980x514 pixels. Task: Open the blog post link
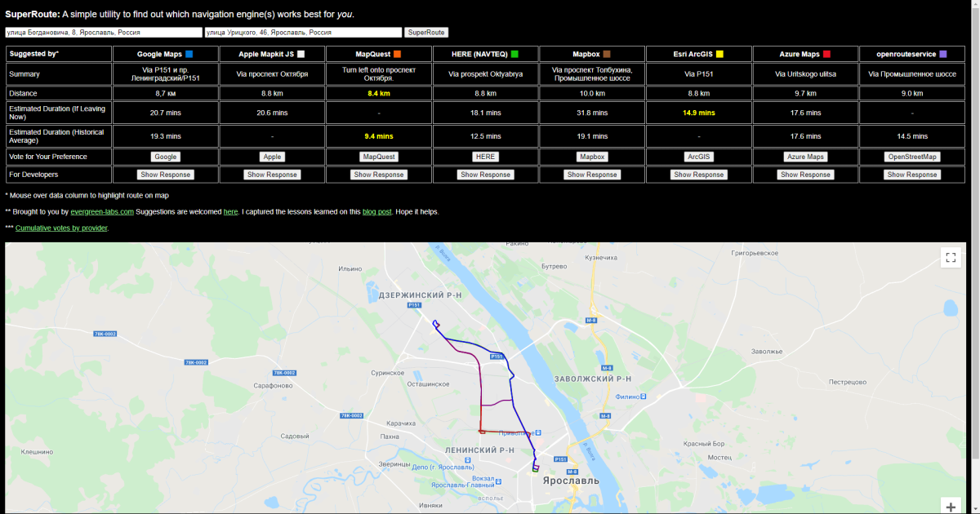point(378,212)
